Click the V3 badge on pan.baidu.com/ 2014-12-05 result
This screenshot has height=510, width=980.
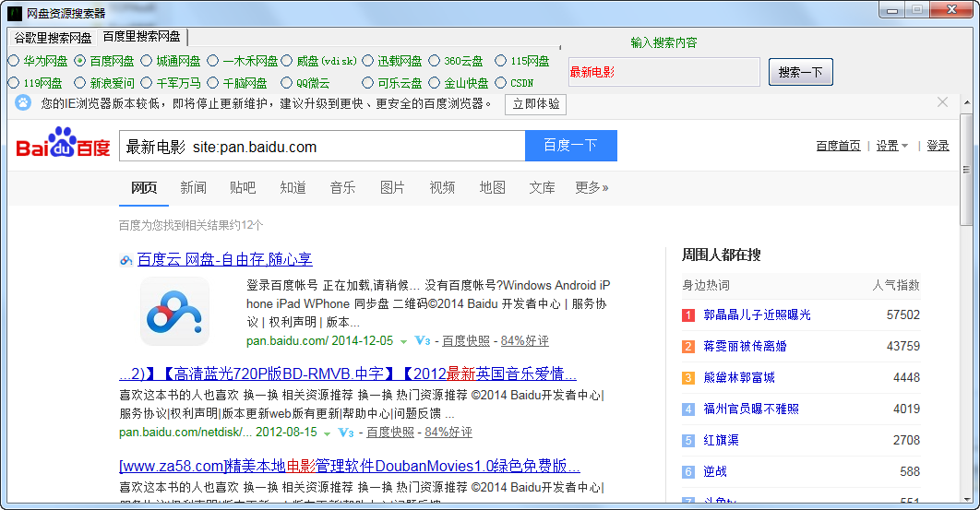point(423,340)
